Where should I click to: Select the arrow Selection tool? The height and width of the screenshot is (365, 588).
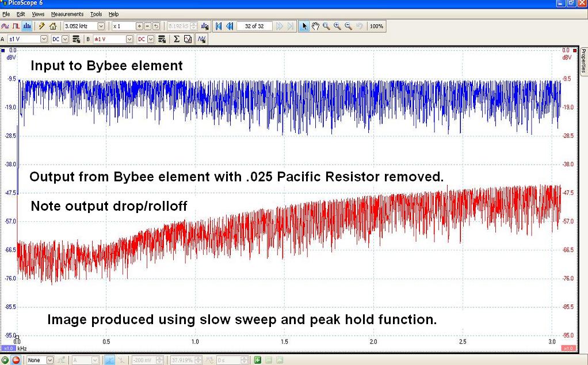tap(304, 26)
